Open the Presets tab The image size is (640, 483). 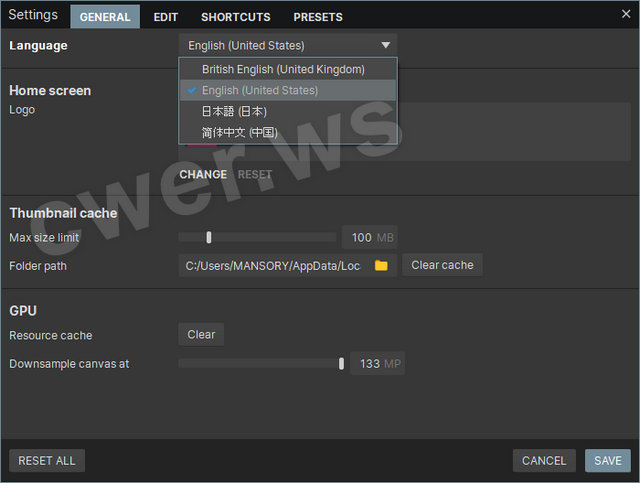pos(318,17)
